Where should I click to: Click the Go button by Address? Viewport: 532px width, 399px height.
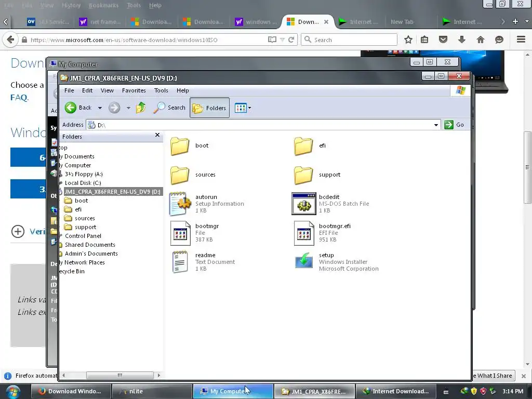pos(454,125)
